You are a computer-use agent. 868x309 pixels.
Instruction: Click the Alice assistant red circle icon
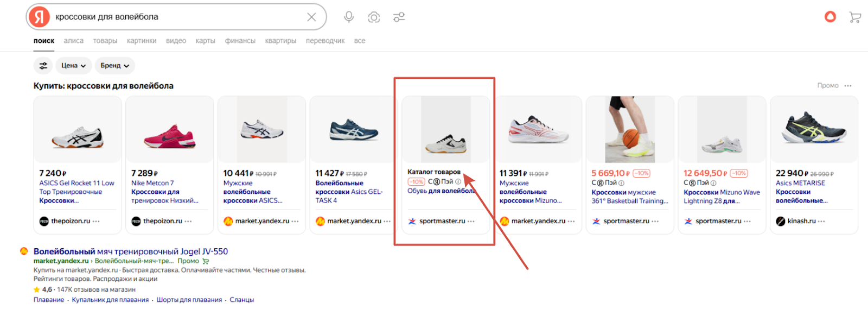tap(830, 17)
